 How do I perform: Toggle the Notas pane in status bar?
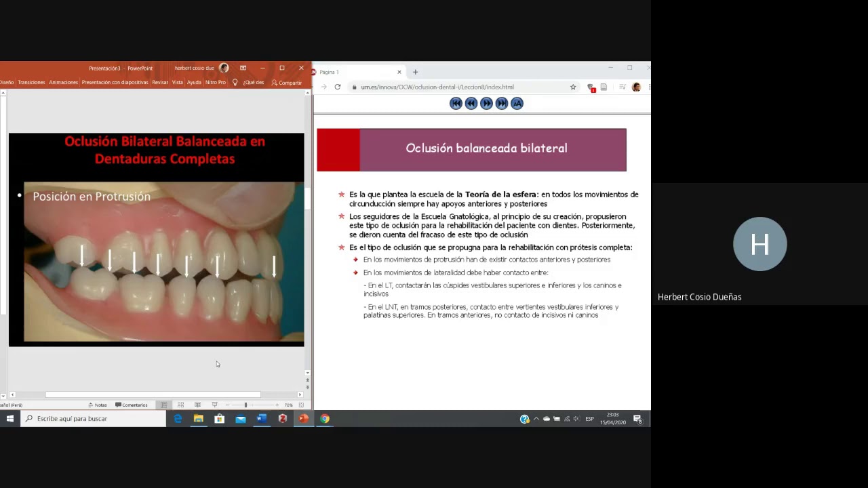click(x=98, y=405)
